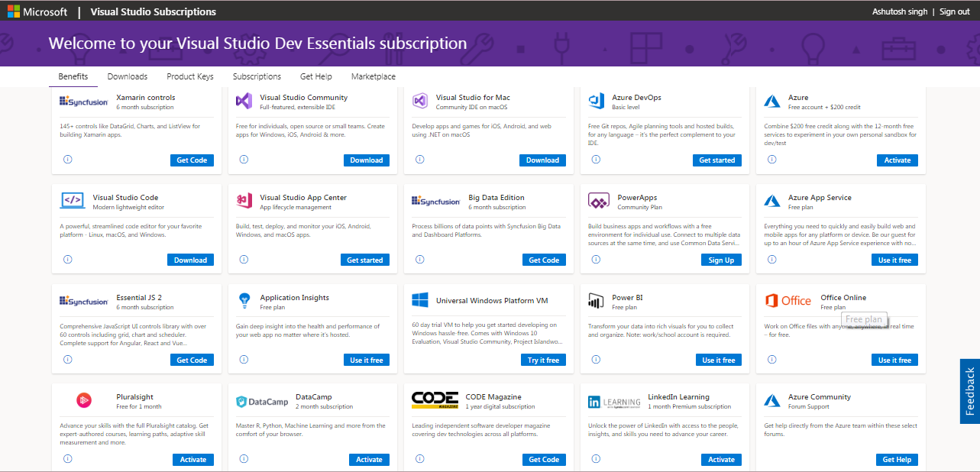Screen dimensions: 980x472
Task: Open info icon on Big Data Edition card
Action: pyautogui.click(x=419, y=260)
